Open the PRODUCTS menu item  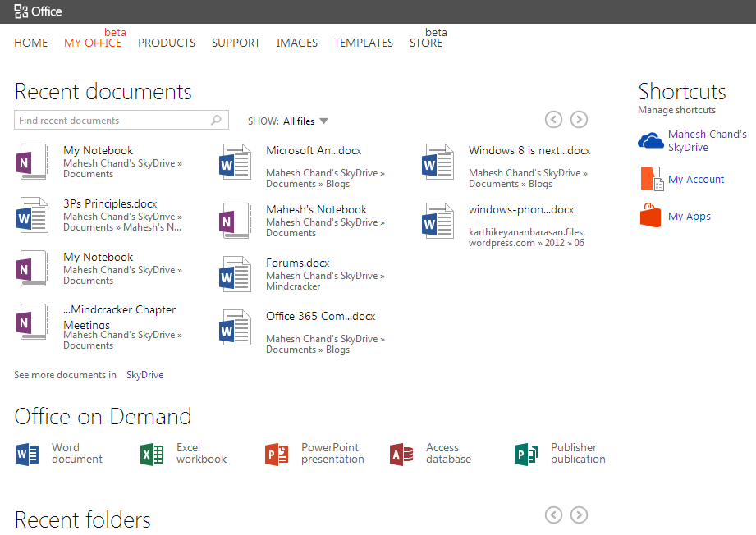click(167, 43)
